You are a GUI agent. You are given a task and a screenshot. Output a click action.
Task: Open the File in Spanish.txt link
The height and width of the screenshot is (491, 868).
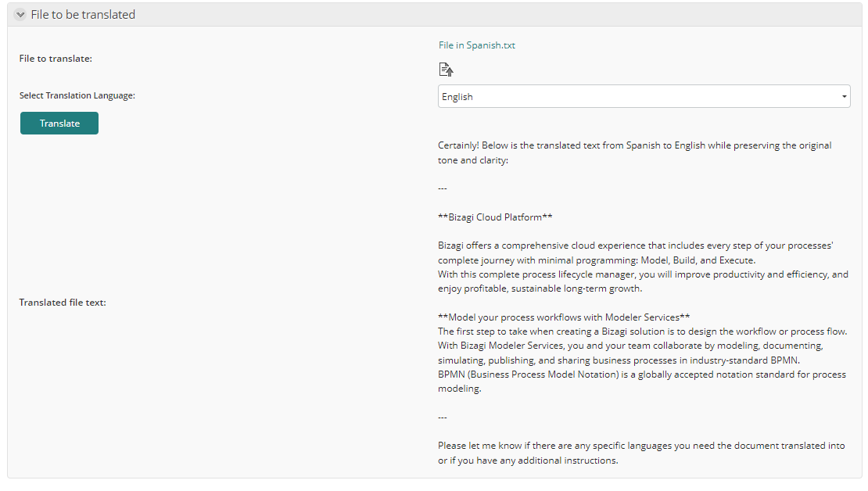[477, 45]
